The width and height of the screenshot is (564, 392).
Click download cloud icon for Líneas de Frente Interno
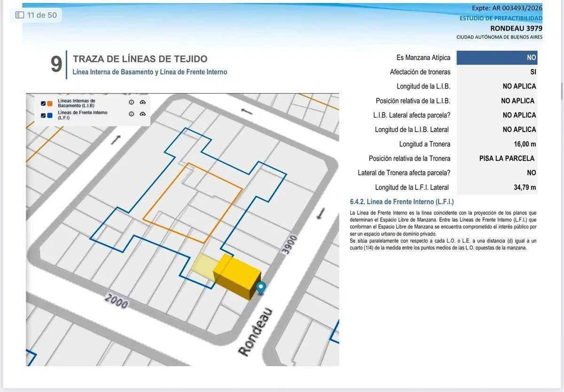coord(143,114)
